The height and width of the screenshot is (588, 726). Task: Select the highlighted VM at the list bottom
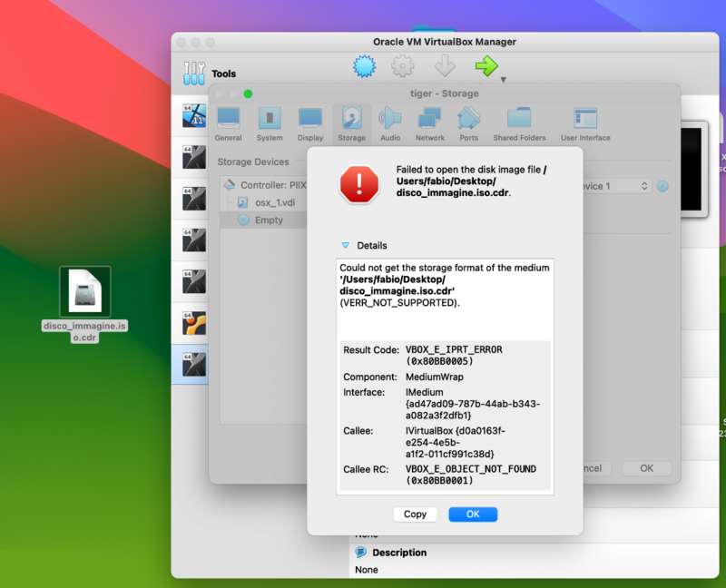tap(194, 365)
